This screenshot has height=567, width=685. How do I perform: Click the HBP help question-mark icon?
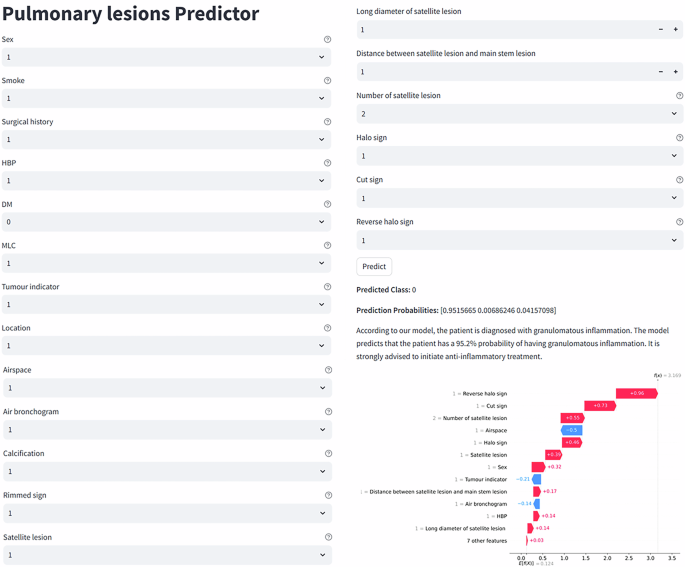coord(328,163)
